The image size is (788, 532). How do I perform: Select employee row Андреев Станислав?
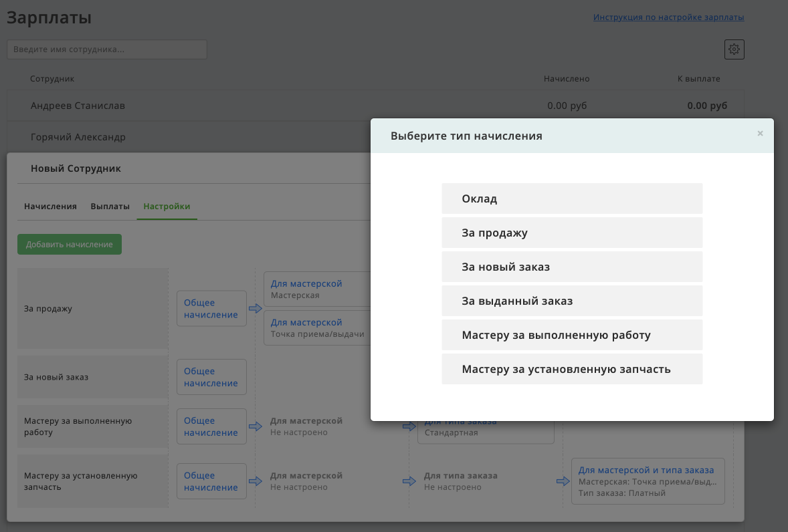(375, 106)
